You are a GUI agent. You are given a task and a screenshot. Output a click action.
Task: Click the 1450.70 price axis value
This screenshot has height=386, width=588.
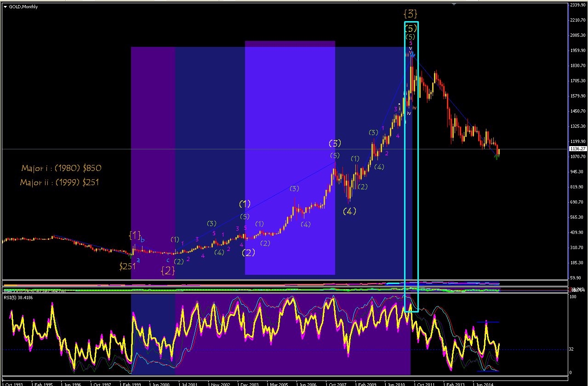tap(577, 111)
